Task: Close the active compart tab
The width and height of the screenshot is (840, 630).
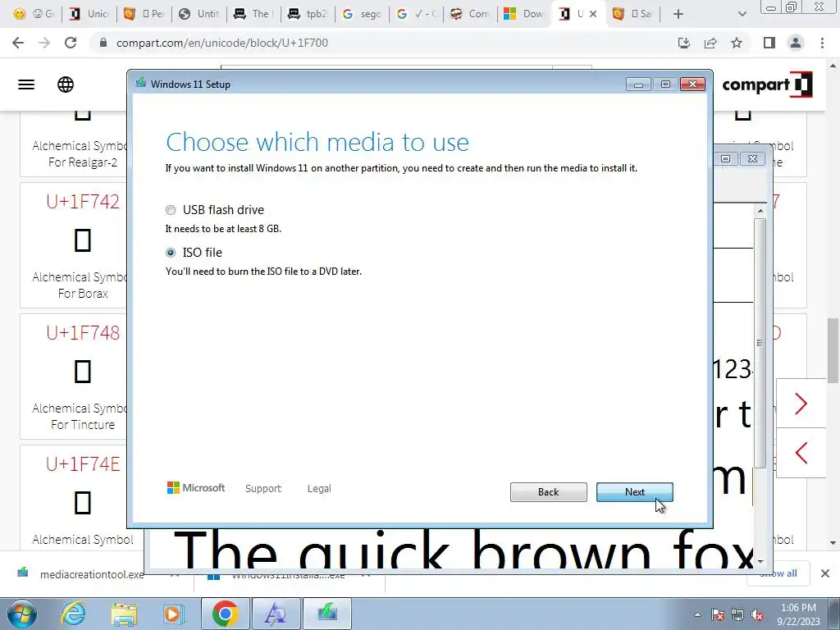Action: tap(593, 14)
